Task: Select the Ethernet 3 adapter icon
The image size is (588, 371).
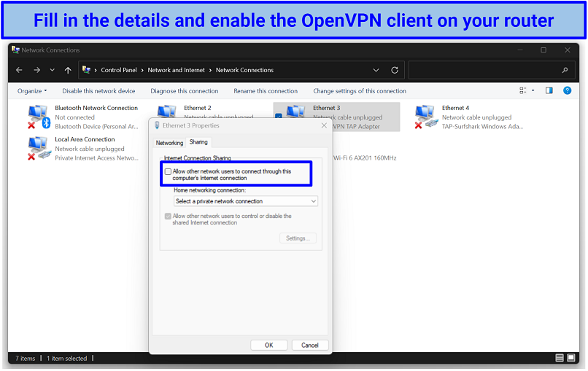Action: click(296, 112)
